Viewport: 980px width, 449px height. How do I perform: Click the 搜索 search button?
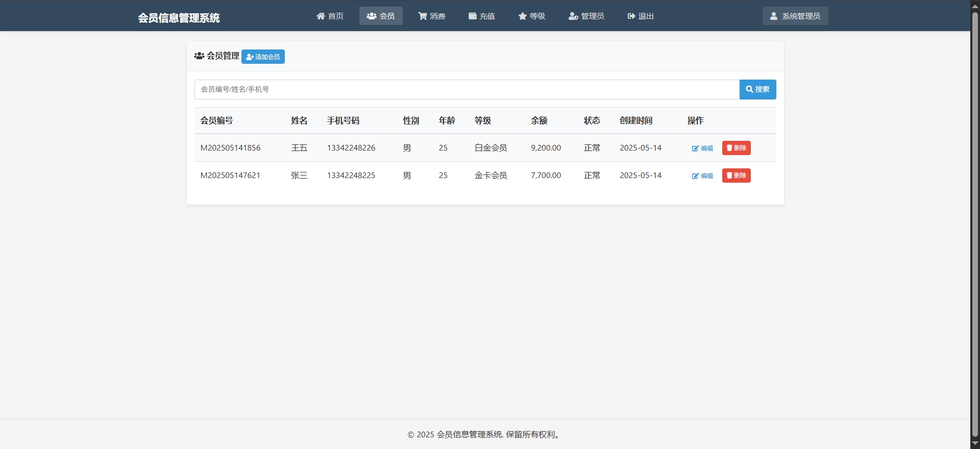coord(757,89)
